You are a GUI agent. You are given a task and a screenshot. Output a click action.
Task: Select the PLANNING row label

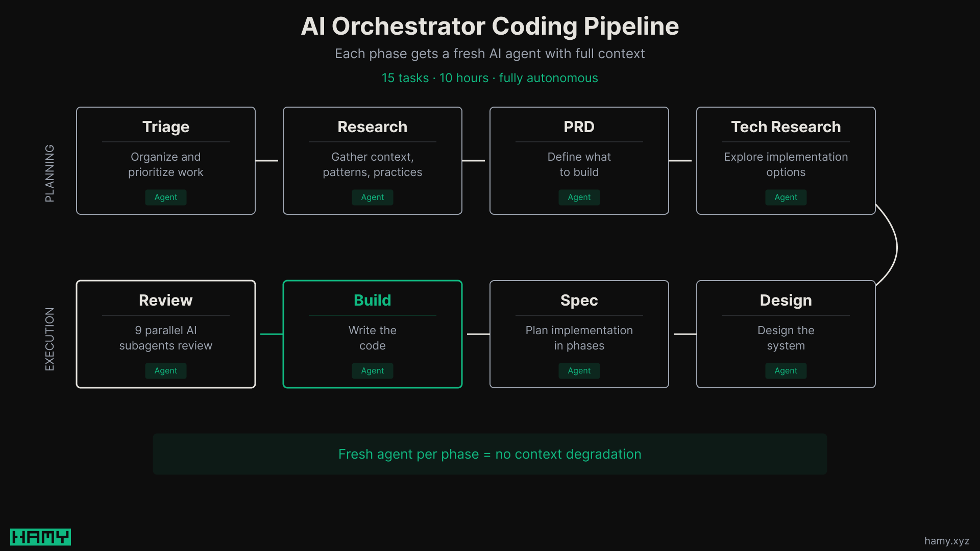50,174
